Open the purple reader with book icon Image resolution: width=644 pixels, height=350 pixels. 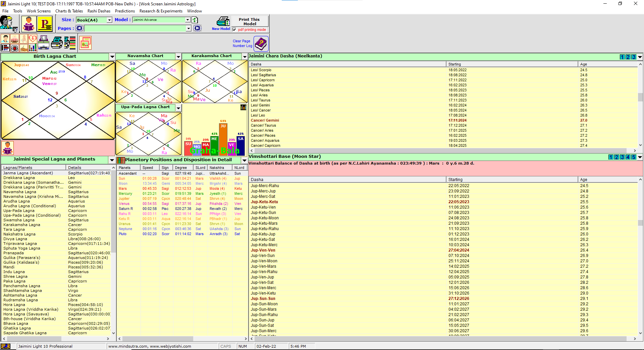click(29, 24)
